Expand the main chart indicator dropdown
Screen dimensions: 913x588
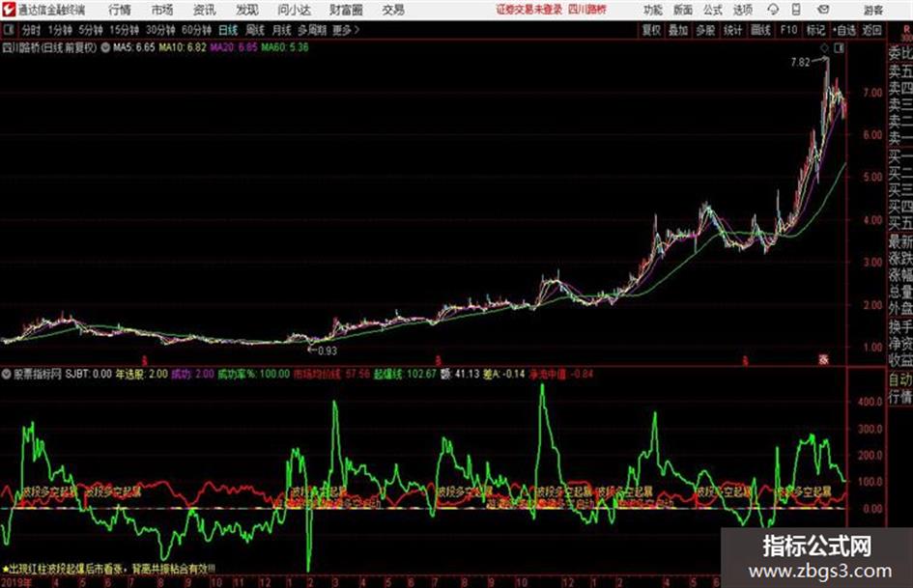click(105, 47)
